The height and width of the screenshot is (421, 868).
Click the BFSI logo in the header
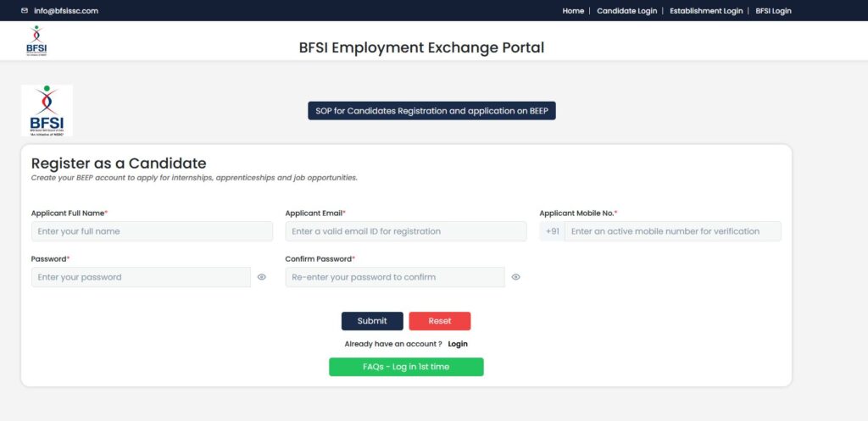coord(36,42)
